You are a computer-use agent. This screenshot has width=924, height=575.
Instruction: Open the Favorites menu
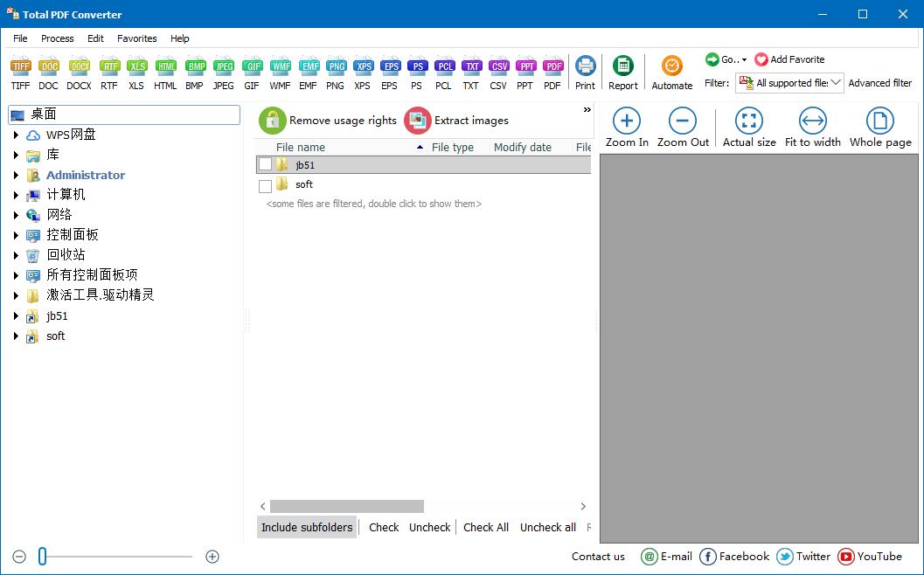136,38
